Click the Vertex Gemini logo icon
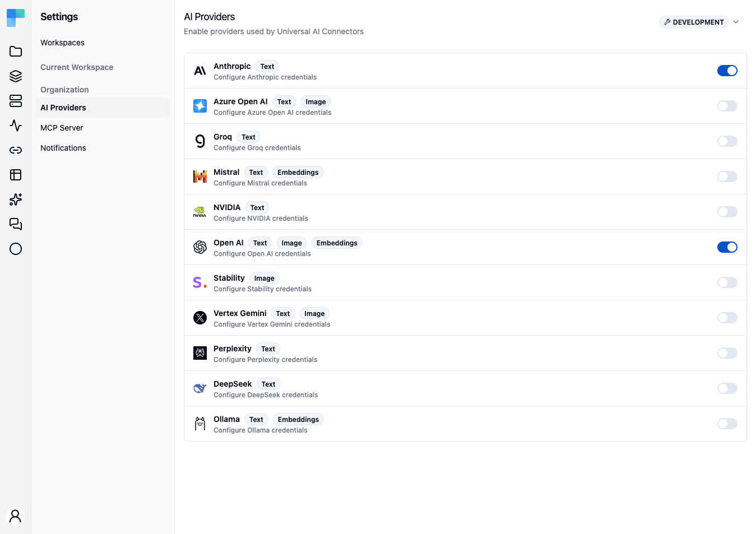The width and height of the screenshot is (756, 534). pos(200,318)
